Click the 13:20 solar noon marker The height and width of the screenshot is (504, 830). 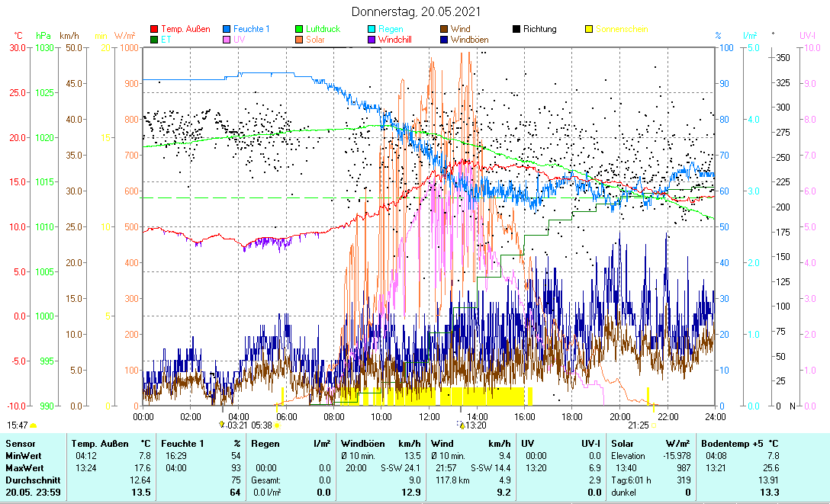476,425
